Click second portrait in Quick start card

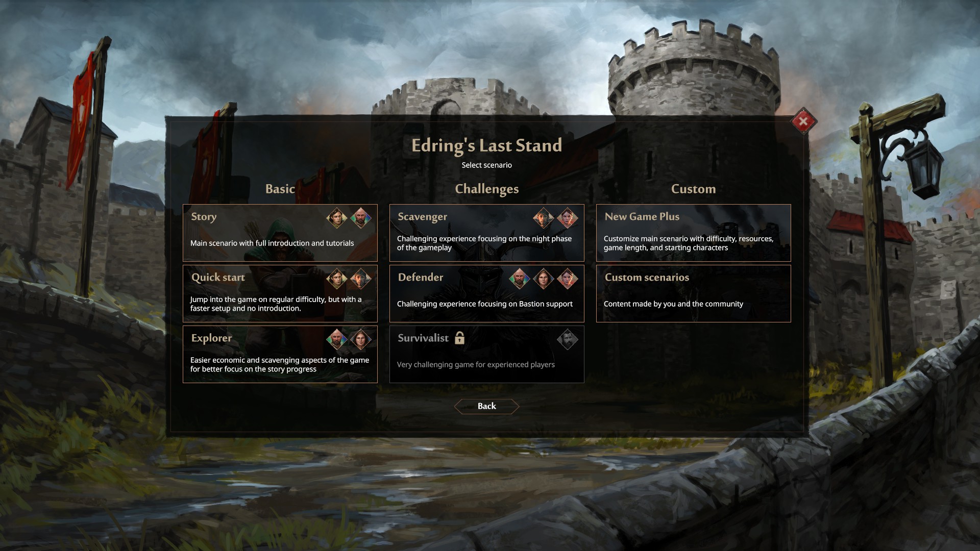click(x=360, y=279)
